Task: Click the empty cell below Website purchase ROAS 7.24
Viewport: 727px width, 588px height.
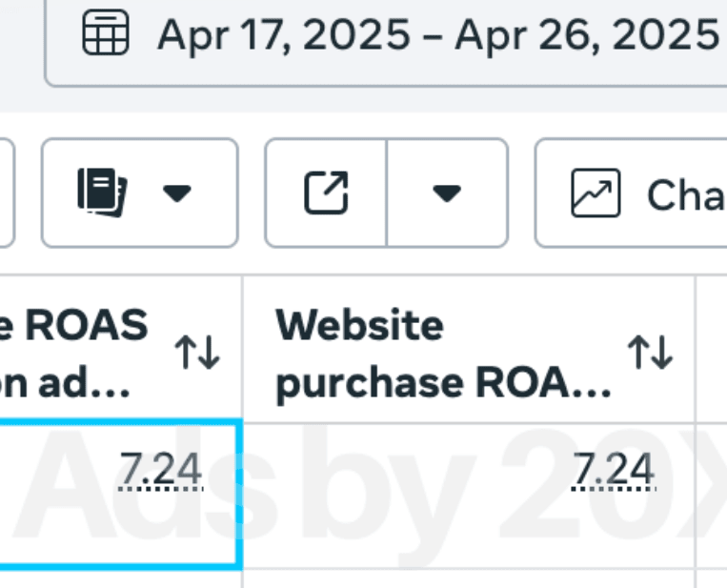Action: (469, 578)
